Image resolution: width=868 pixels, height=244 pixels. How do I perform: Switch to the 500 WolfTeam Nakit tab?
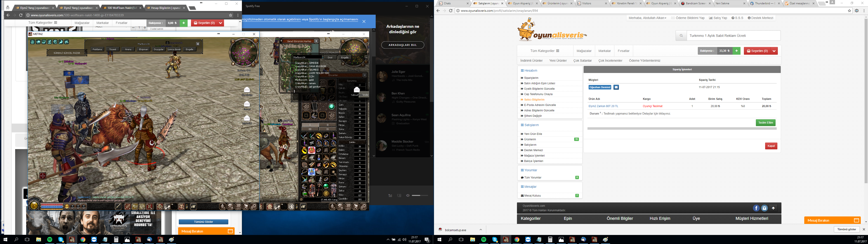pyautogui.click(x=121, y=8)
